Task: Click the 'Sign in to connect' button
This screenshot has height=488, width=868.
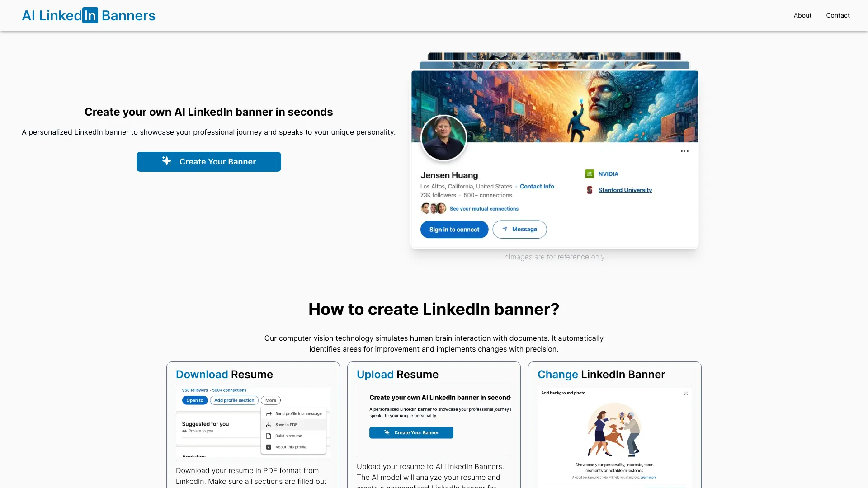Action: coord(454,229)
